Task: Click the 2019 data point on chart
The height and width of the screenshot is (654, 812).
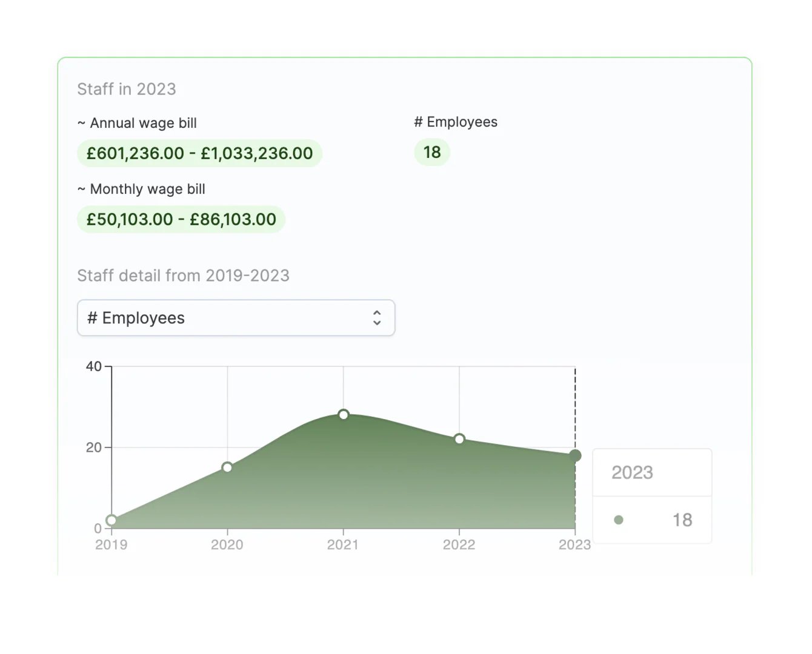Action: pyautogui.click(x=111, y=520)
